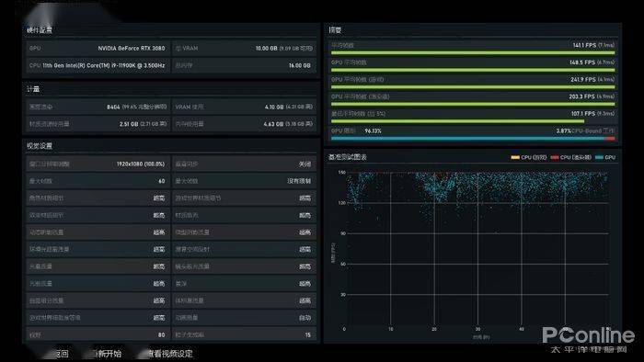Click the 1920x1080 (100.0%) resolution value

click(141, 164)
